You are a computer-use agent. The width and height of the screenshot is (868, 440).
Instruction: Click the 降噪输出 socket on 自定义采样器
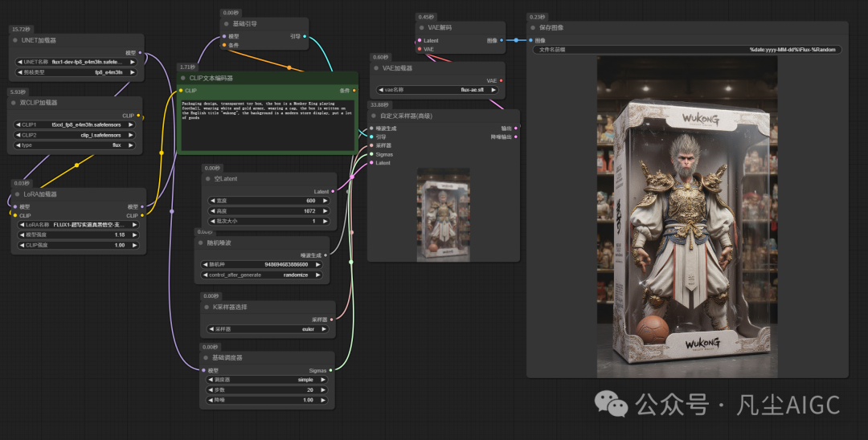516,136
